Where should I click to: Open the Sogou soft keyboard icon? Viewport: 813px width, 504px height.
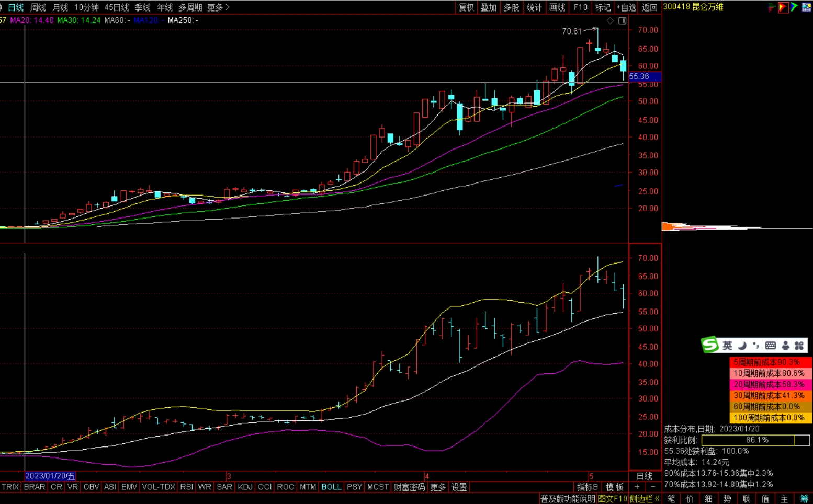(x=770, y=346)
